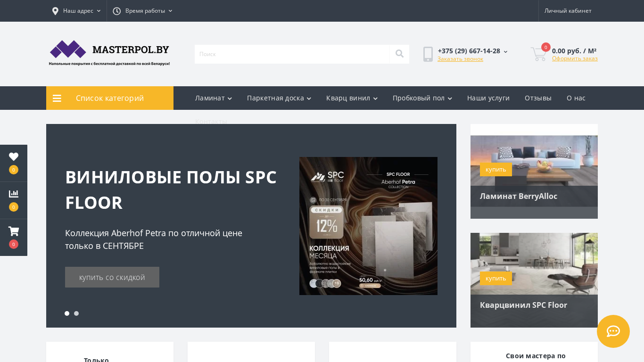Open Наши услуги page

click(x=488, y=98)
